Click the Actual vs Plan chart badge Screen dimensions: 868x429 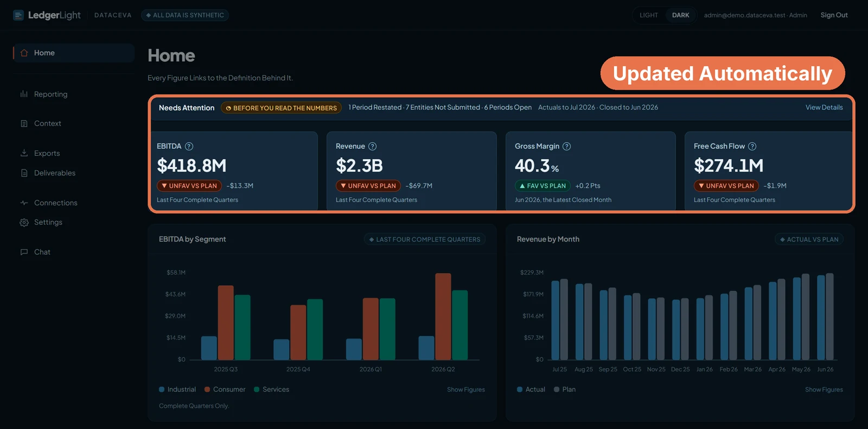coord(809,239)
